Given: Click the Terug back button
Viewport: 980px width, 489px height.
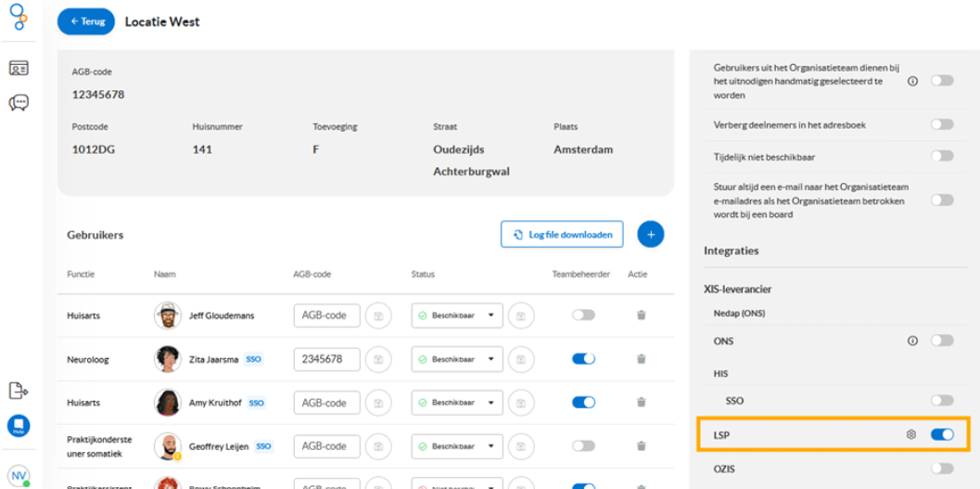Looking at the screenshot, I should [86, 21].
